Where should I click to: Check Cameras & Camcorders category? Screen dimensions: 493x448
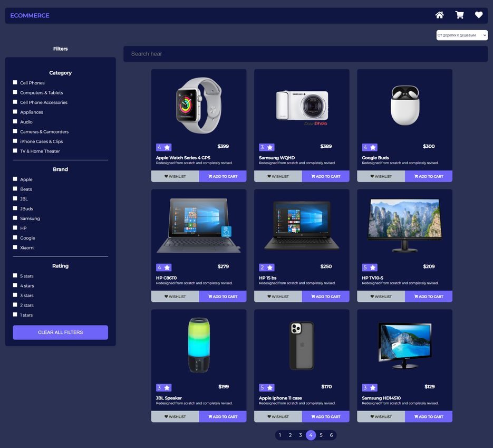(x=15, y=131)
